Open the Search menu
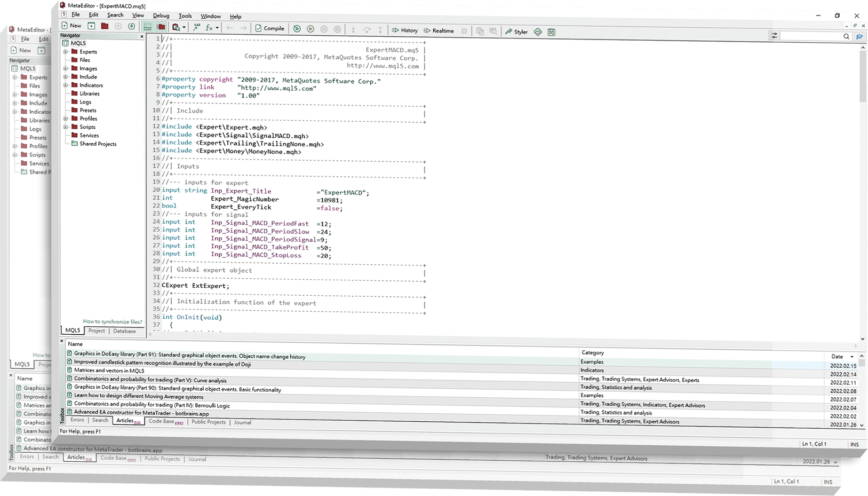 [x=115, y=15]
